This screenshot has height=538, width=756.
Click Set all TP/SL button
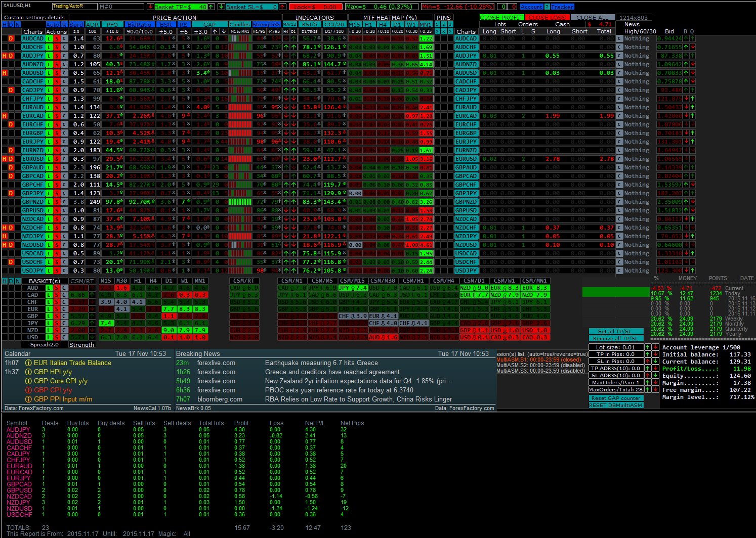[x=616, y=331]
